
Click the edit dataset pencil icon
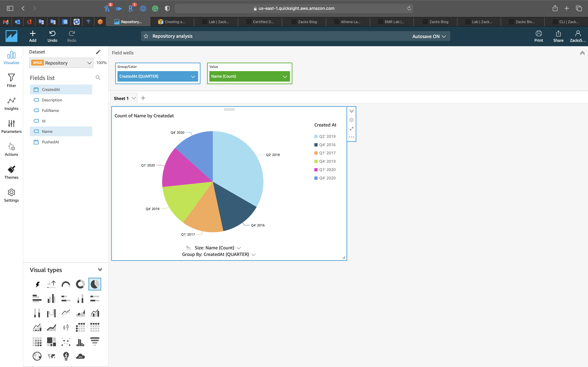tap(98, 52)
